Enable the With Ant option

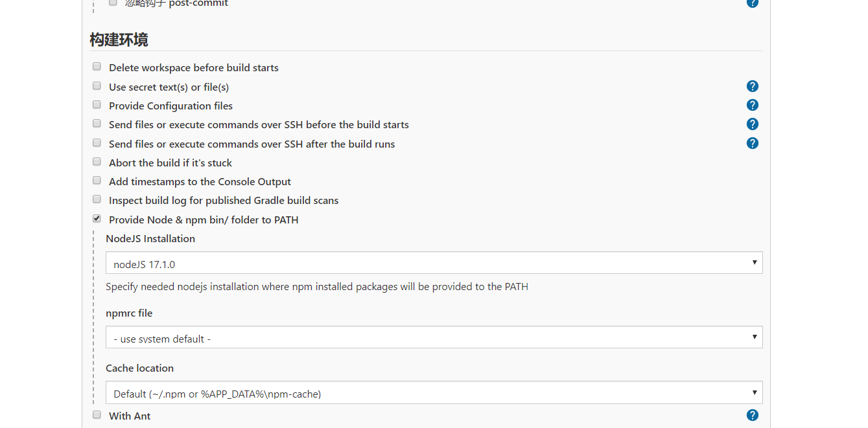[x=97, y=414]
